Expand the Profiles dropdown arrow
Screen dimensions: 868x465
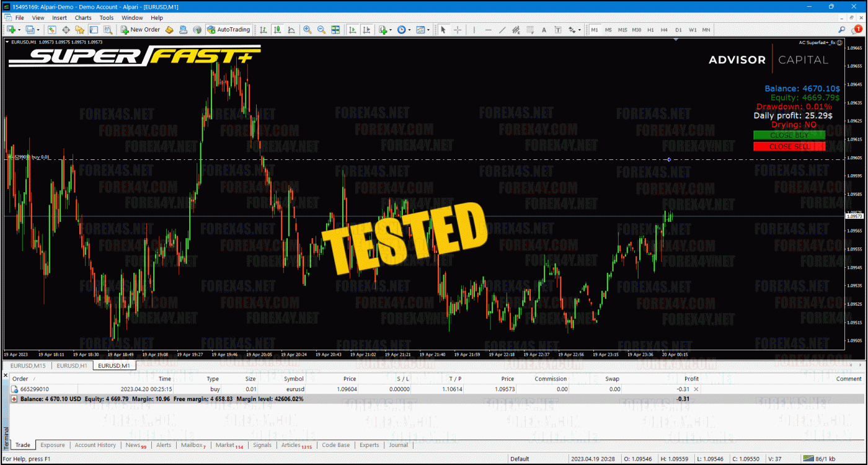pyautogui.click(x=37, y=29)
